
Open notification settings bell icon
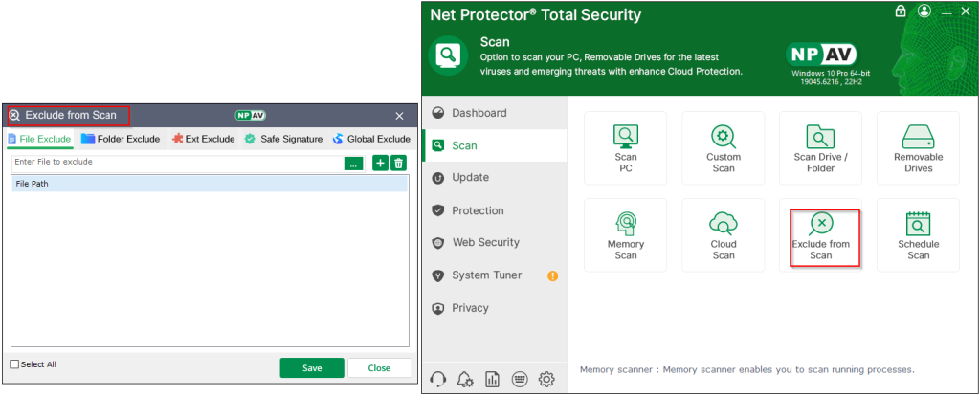466,379
